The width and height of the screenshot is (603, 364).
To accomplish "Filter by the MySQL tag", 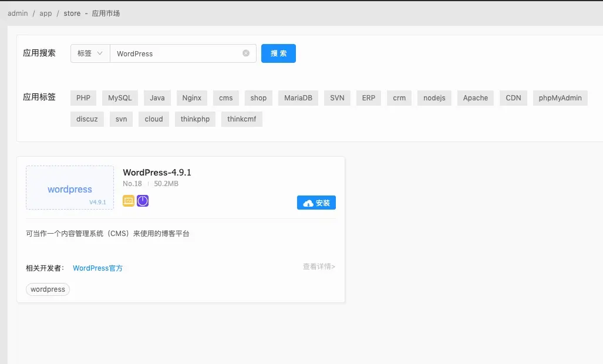I will pyautogui.click(x=120, y=98).
